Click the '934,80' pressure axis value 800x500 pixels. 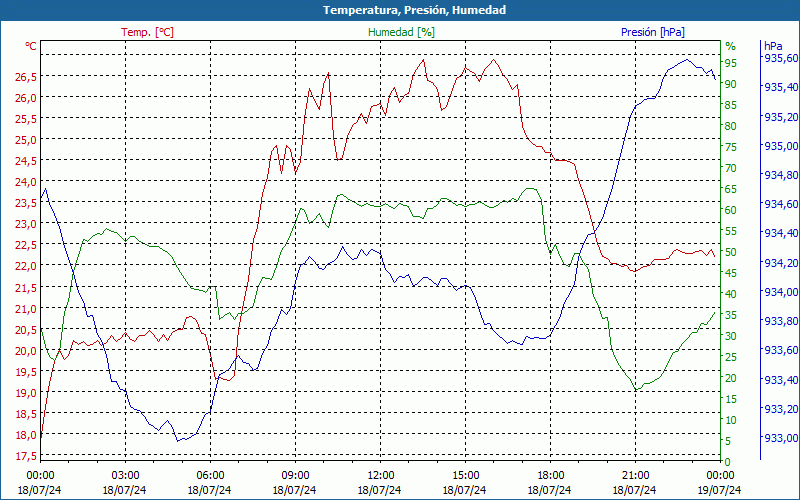[781, 175]
